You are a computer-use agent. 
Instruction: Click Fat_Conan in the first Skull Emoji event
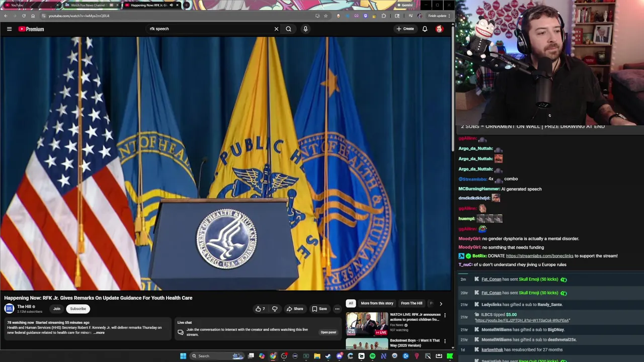pyautogui.click(x=491, y=280)
